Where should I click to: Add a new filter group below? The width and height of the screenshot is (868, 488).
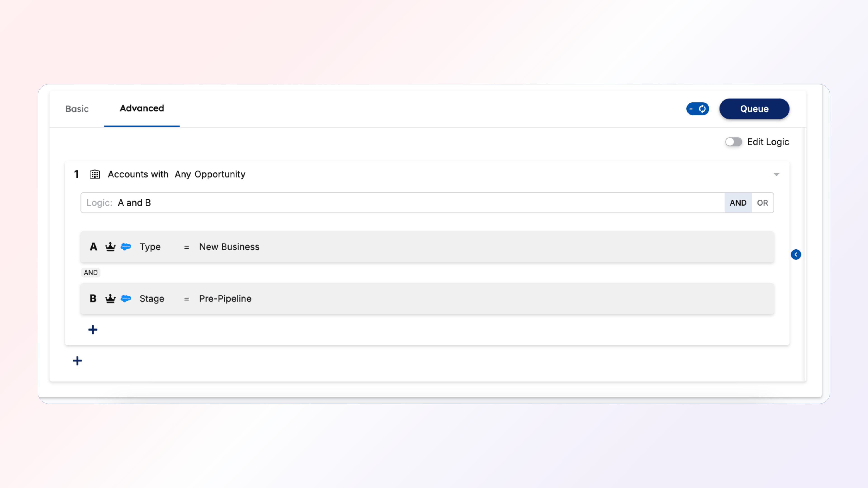(77, 361)
